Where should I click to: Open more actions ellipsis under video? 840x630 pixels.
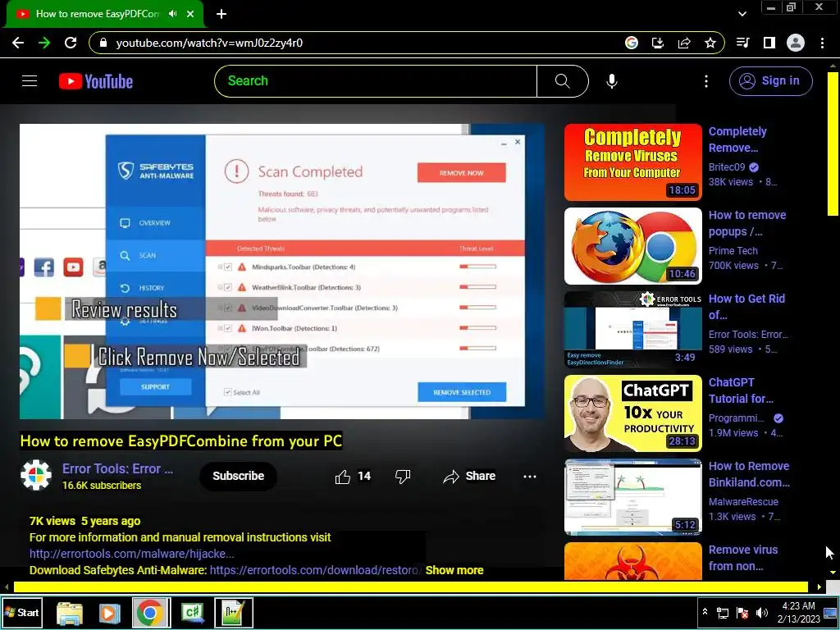pyautogui.click(x=530, y=477)
